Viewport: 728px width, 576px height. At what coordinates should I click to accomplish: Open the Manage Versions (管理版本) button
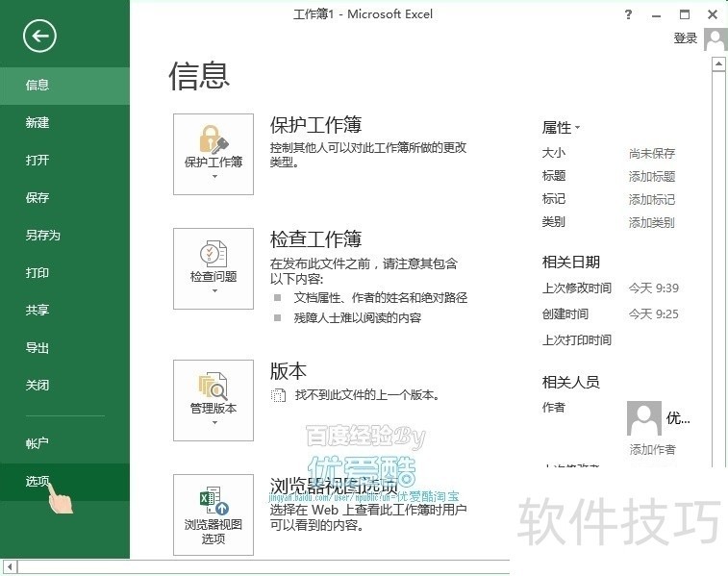click(213, 400)
